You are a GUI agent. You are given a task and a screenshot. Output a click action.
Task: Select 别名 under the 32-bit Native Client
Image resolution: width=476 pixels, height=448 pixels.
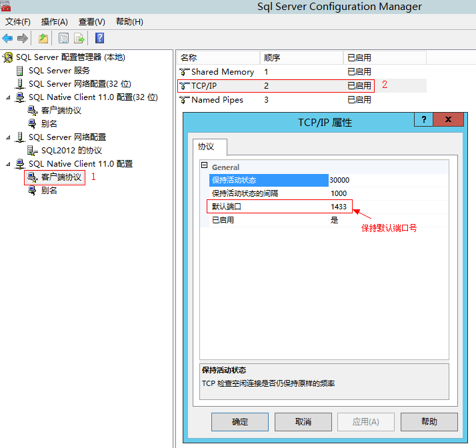[49, 124]
